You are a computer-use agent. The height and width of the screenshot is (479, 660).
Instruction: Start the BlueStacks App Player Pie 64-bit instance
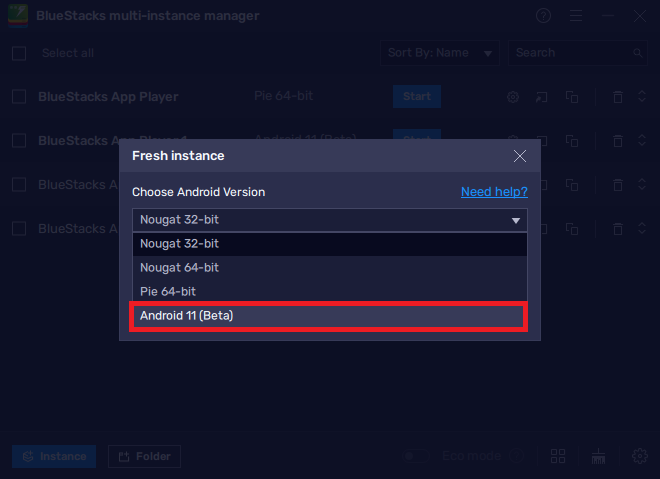(x=417, y=96)
